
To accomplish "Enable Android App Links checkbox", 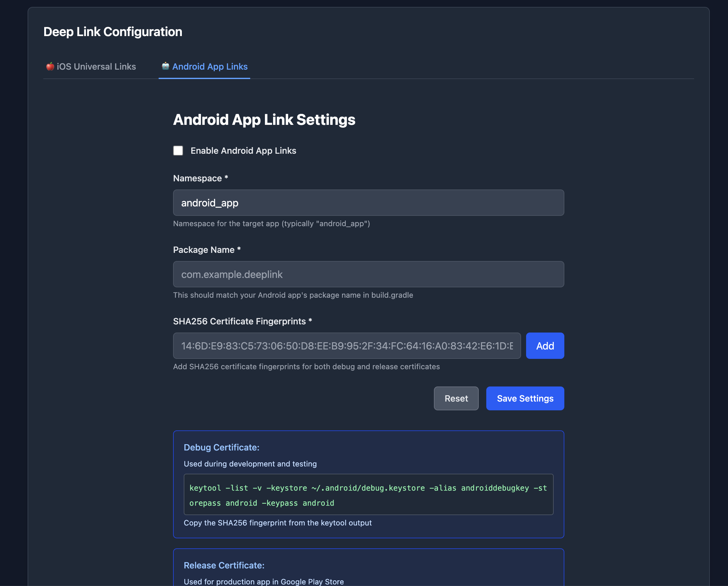I will pos(178,151).
